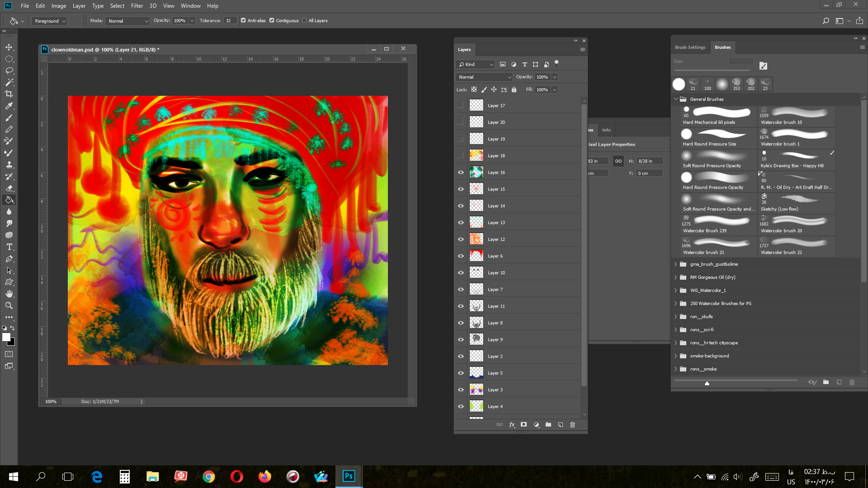Lock all layer padlock icon
Image resolution: width=868 pixels, height=488 pixels.
[x=514, y=89]
